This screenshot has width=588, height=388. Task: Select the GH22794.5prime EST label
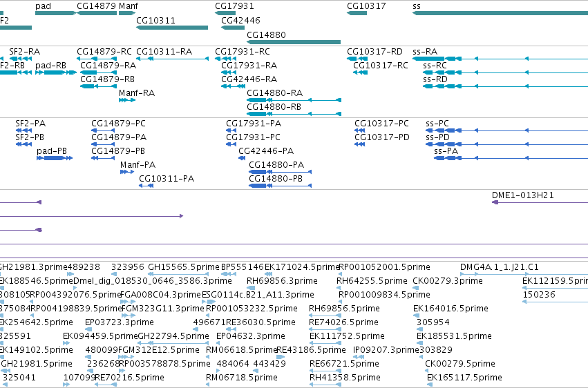(x=173, y=337)
